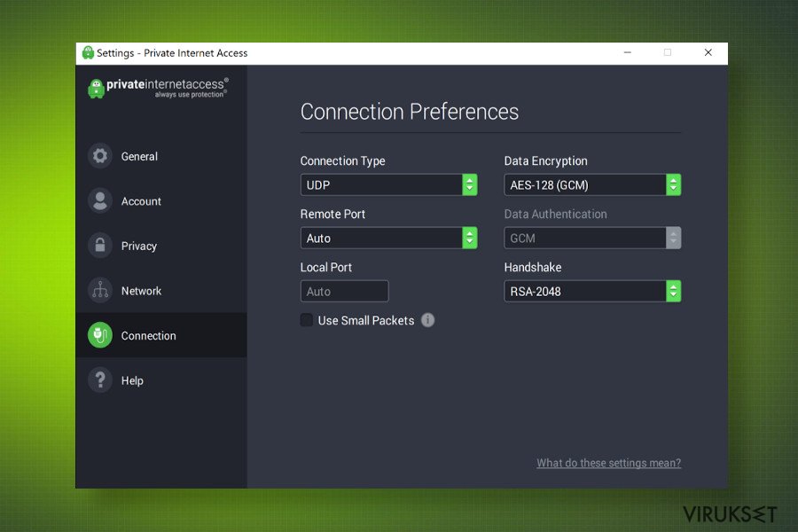The image size is (798, 532).
Task: Click the Connection Type label
Action: tap(342, 160)
